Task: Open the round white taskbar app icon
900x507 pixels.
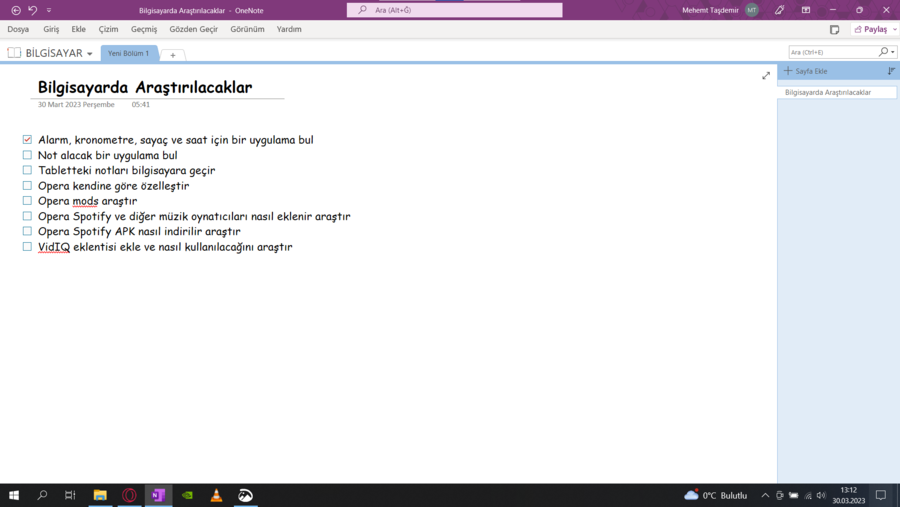Action: click(x=245, y=495)
